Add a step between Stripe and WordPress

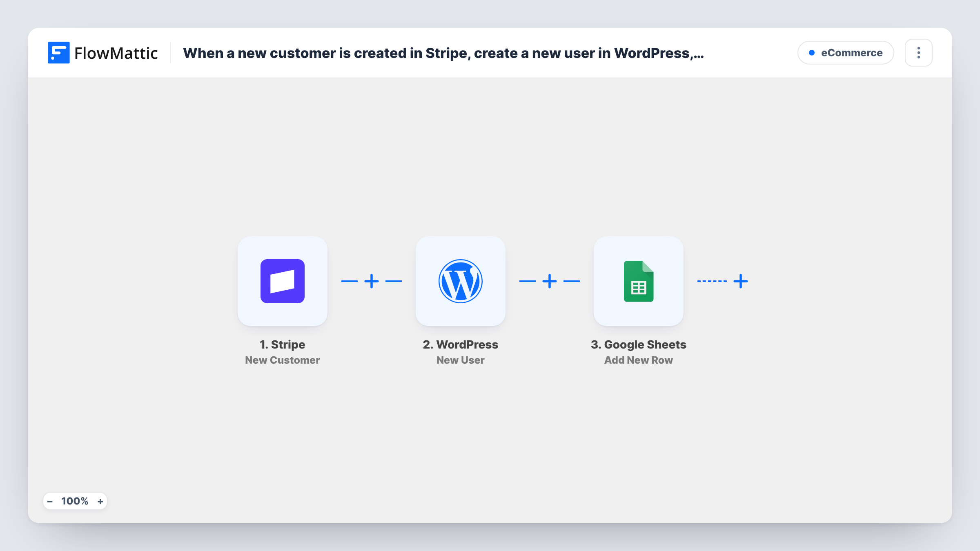pos(372,281)
